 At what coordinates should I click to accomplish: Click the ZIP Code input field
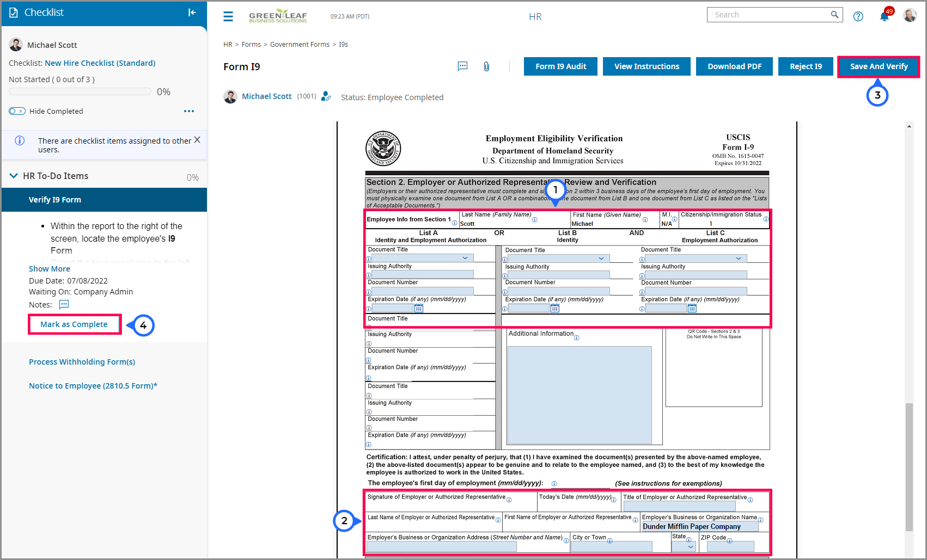tap(730, 546)
